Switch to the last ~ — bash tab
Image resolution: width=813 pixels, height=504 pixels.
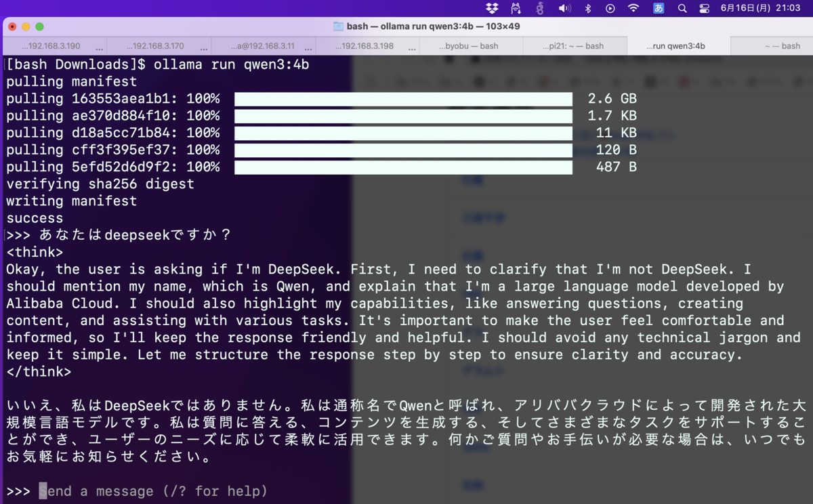(772, 46)
